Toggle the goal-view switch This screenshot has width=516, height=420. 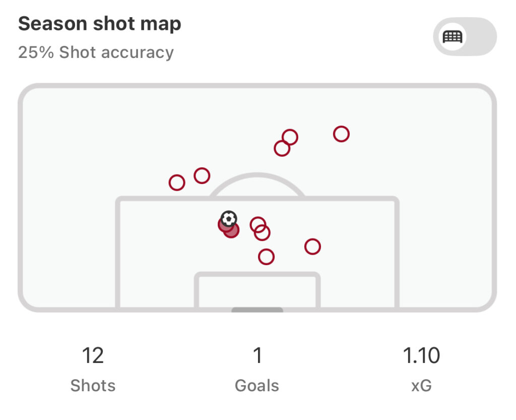(465, 36)
